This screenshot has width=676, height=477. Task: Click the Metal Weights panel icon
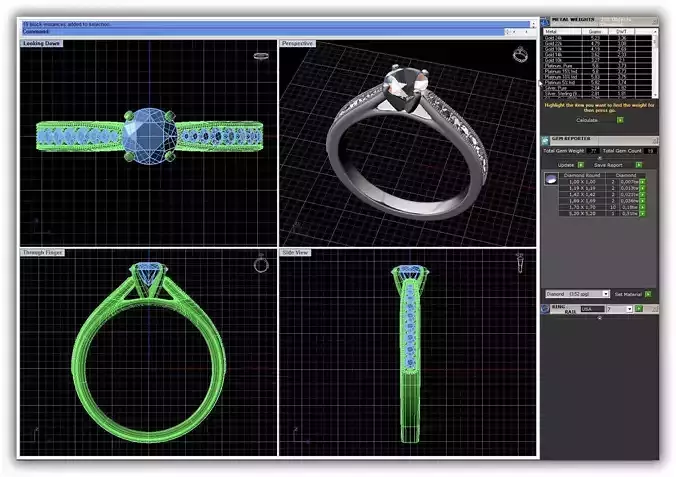[545, 21]
